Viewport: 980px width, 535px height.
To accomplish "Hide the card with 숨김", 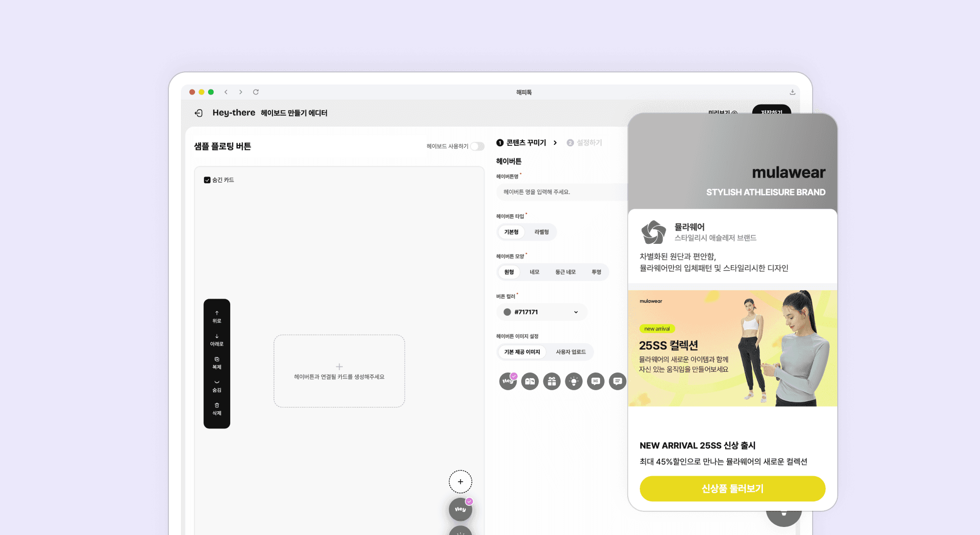I will (217, 386).
